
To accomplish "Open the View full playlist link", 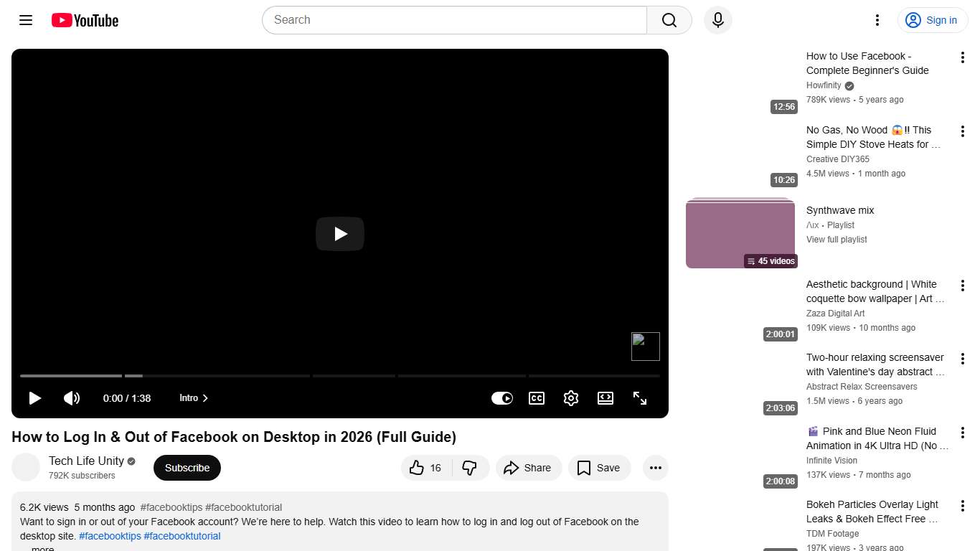I will point(837,239).
